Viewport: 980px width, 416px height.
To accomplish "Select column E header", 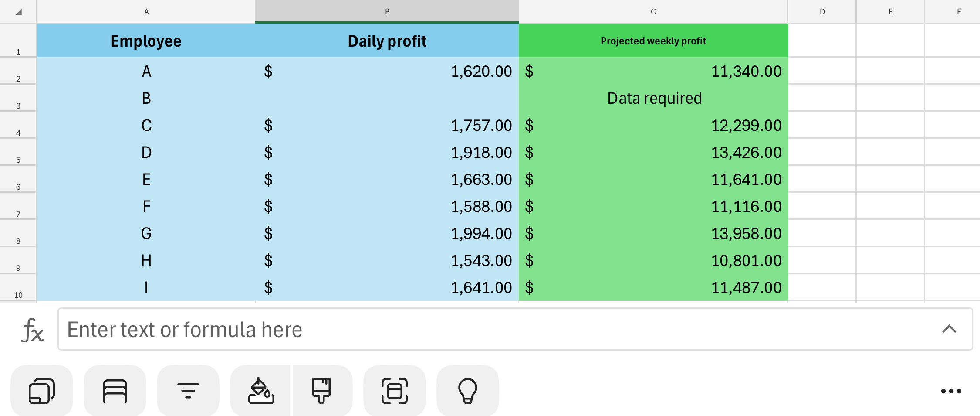I will [890, 12].
